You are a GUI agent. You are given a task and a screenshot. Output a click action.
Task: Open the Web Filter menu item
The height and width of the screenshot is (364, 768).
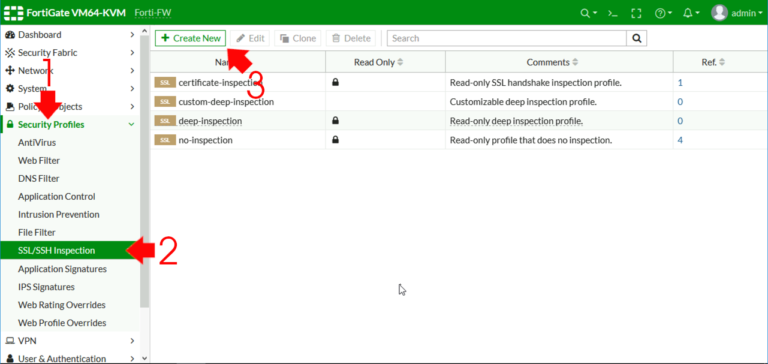[39, 161]
